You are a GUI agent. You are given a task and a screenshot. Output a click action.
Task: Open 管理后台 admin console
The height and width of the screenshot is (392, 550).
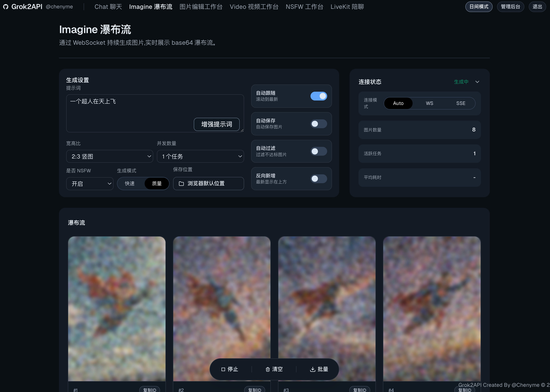[x=510, y=7]
